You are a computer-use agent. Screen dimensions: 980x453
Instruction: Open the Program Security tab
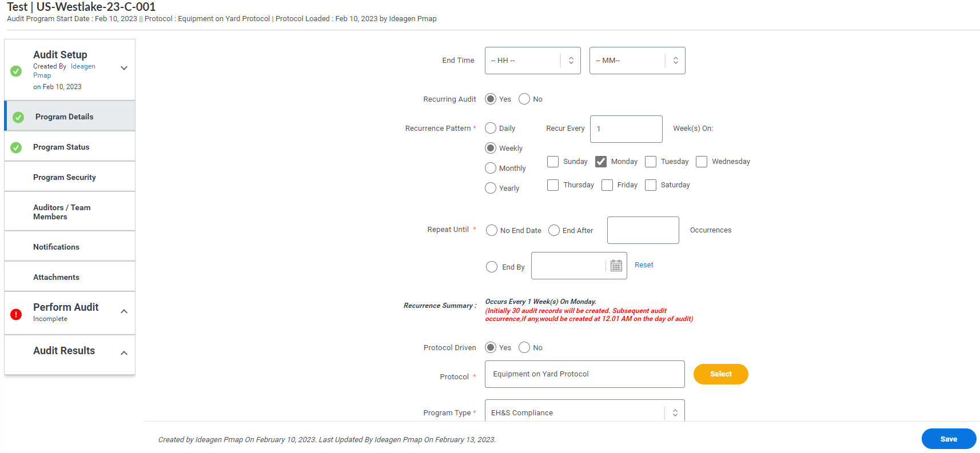65,177
